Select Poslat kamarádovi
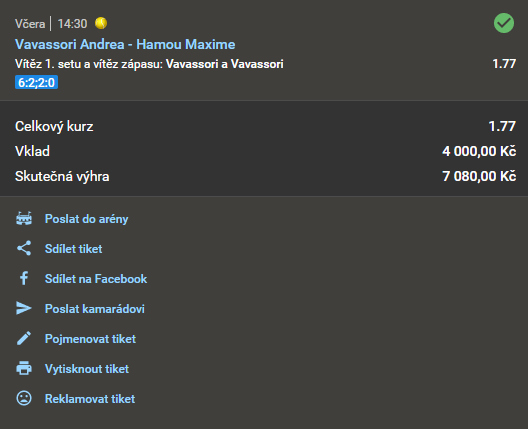 click(x=95, y=308)
